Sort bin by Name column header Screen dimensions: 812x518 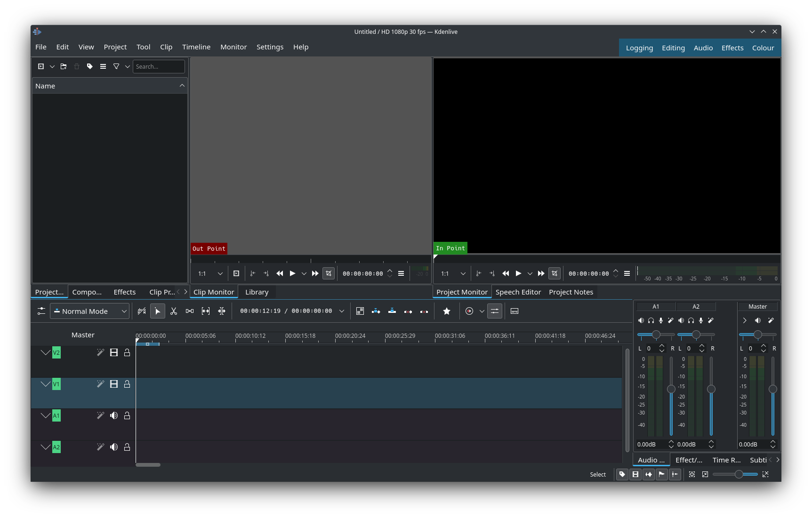tap(110, 86)
